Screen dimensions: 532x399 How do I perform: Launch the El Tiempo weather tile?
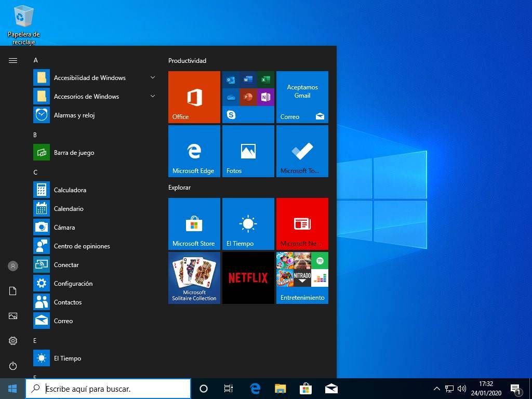tap(248, 223)
